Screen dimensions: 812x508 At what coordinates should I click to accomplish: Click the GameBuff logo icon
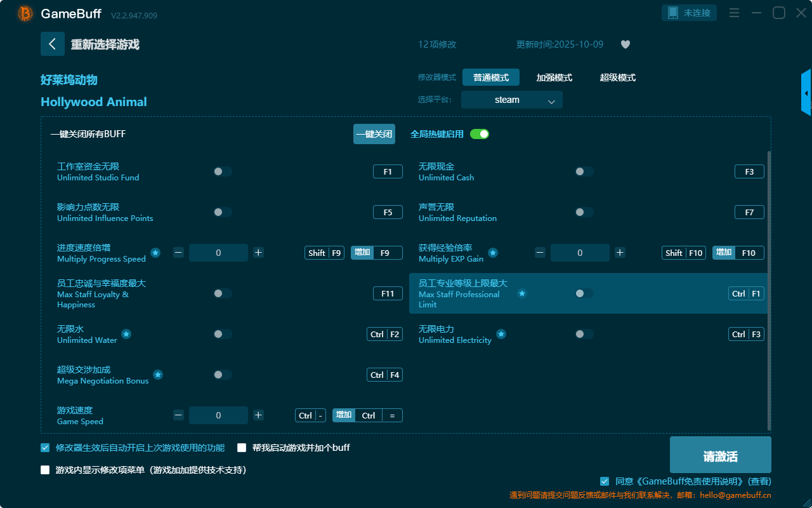25,13
